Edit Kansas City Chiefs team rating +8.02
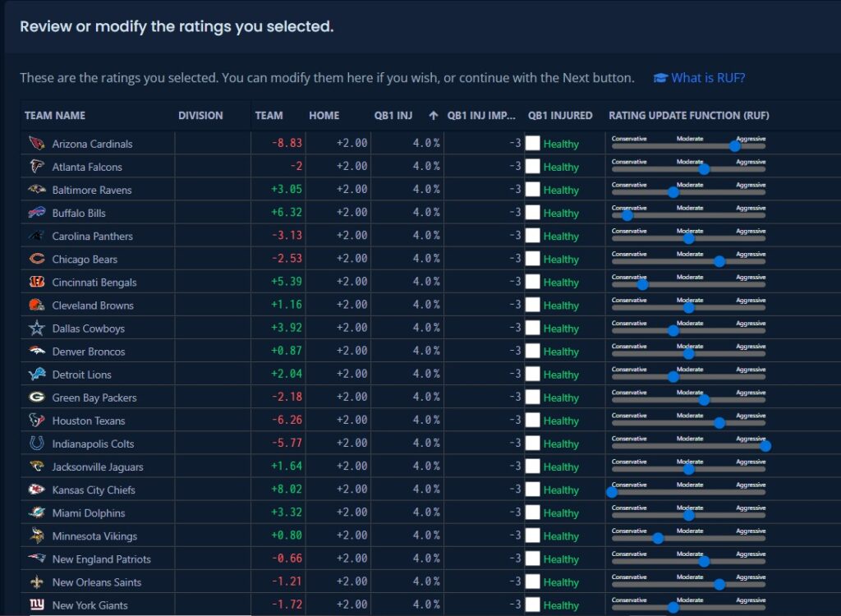 pyautogui.click(x=287, y=490)
